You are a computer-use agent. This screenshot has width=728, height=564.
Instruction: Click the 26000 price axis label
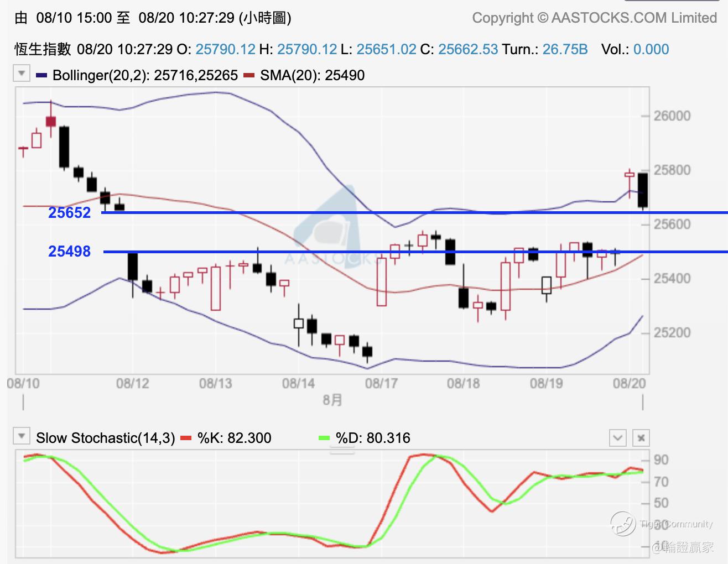click(x=672, y=116)
